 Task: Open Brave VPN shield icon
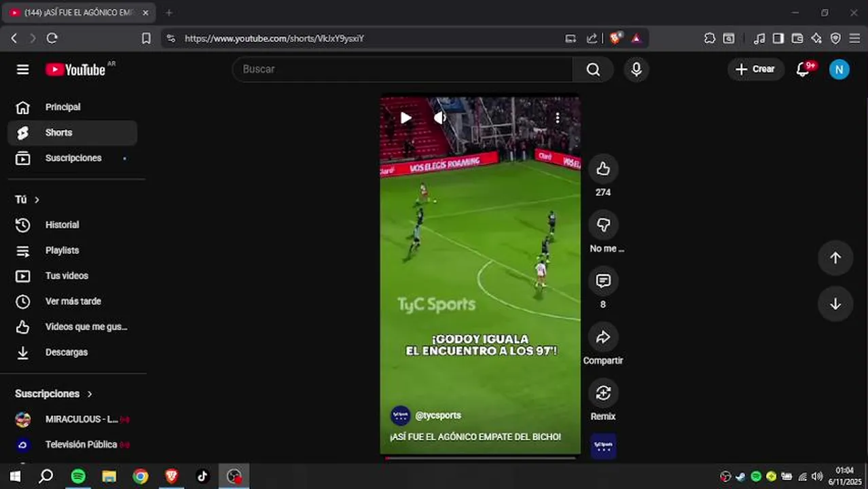click(x=835, y=39)
